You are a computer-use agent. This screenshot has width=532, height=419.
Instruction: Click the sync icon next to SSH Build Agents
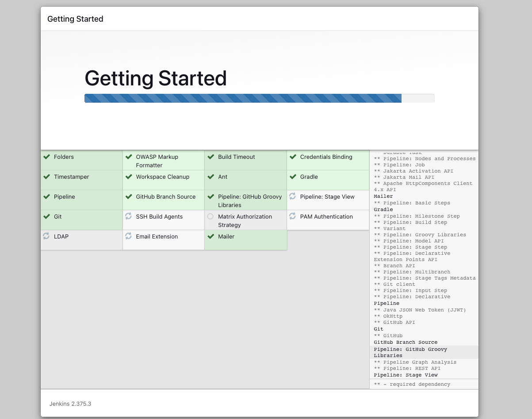click(x=128, y=216)
